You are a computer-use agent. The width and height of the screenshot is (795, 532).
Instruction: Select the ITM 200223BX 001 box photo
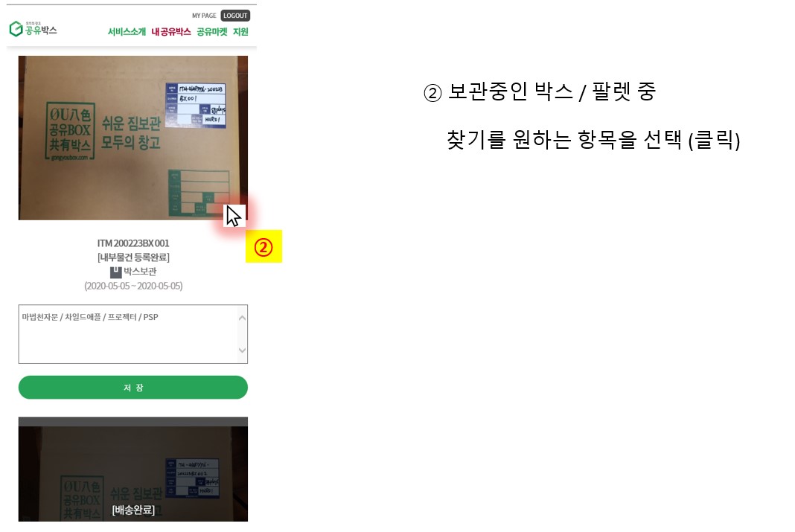pos(132,138)
